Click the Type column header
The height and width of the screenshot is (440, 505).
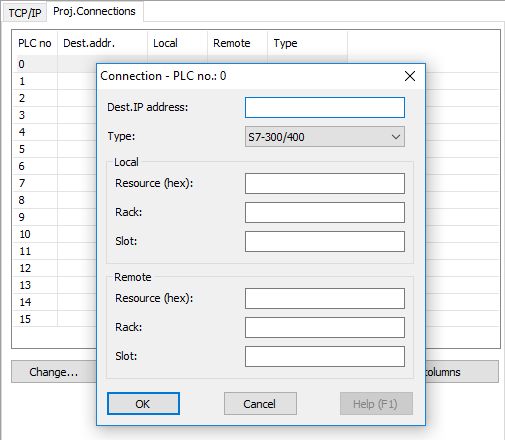307,43
